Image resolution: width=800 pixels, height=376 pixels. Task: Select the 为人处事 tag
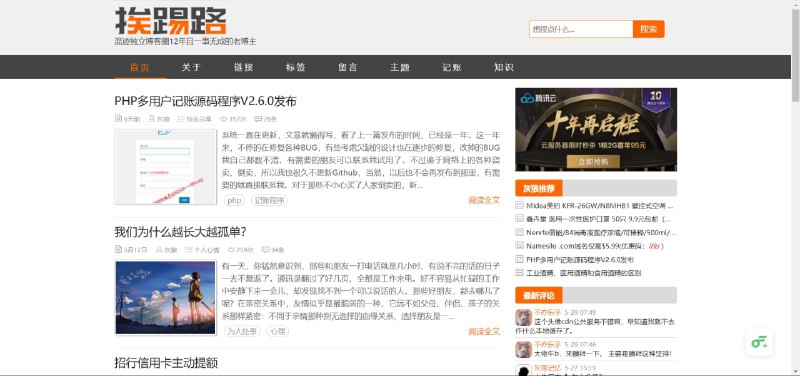click(x=242, y=332)
